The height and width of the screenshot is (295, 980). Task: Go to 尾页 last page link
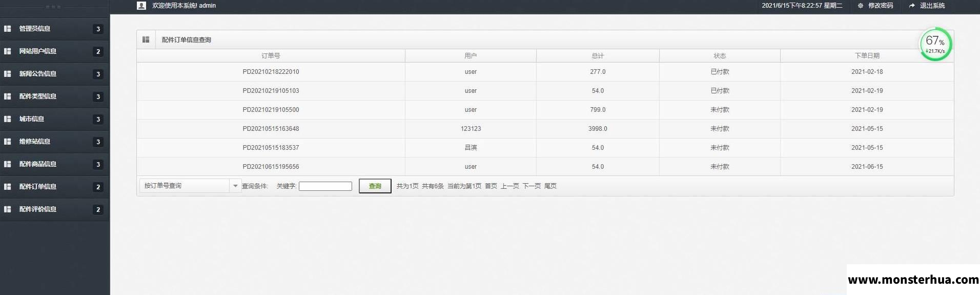(x=550, y=186)
